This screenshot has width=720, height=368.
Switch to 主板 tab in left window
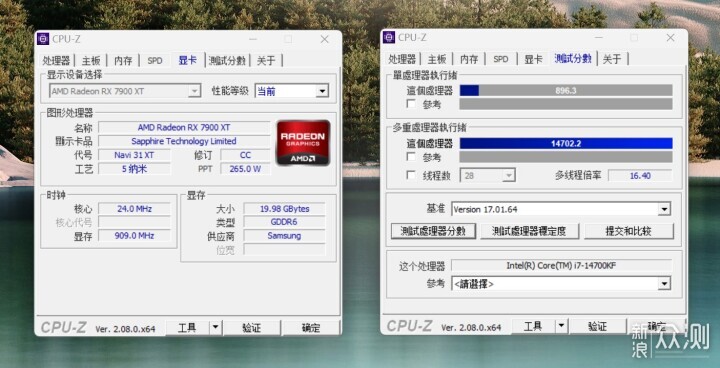point(91,61)
